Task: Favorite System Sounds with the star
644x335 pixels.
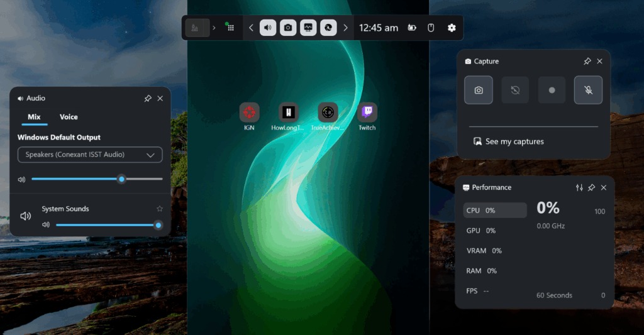Action: 160,209
